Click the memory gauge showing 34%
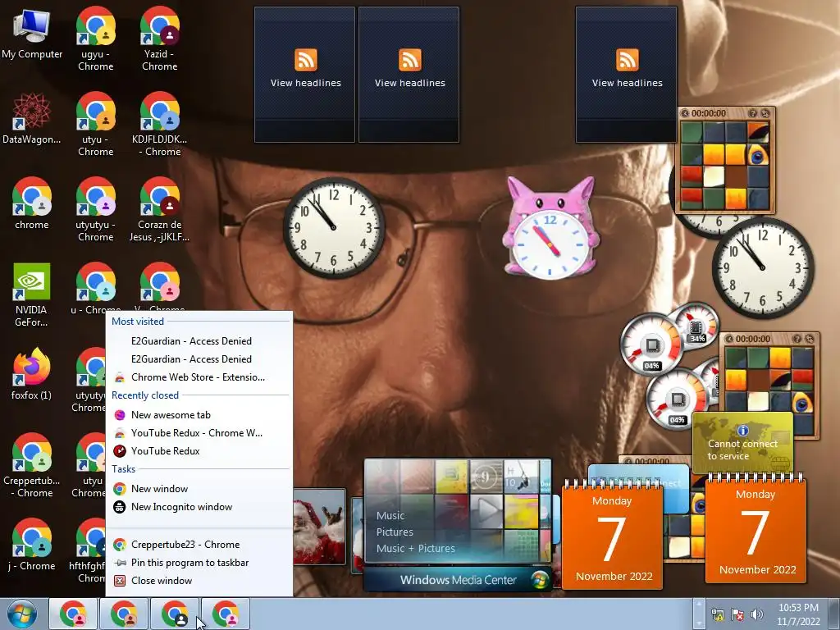840x630 pixels. [x=696, y=324]
